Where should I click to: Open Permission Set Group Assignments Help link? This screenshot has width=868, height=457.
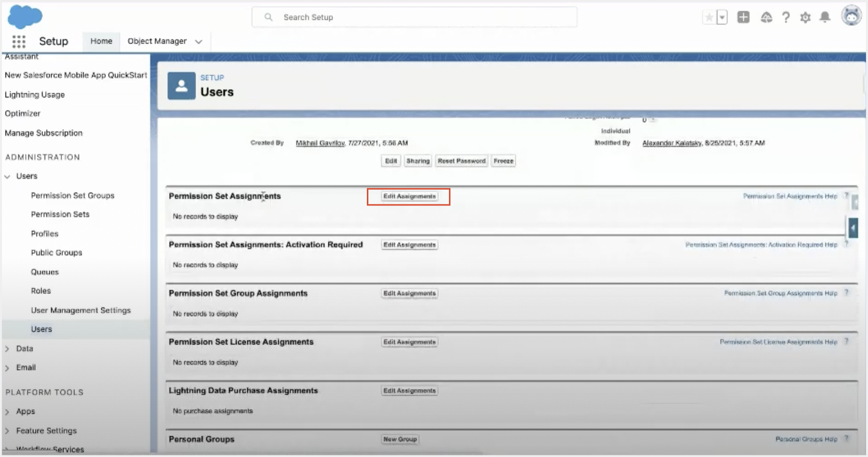(780, 294)
